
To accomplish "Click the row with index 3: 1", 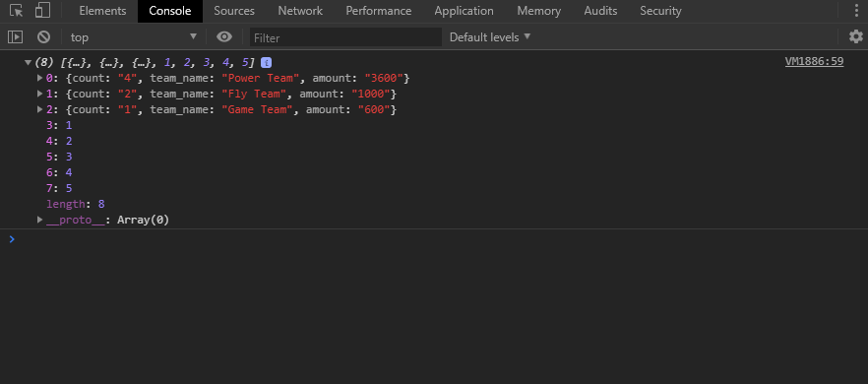I will pos(59,125).
